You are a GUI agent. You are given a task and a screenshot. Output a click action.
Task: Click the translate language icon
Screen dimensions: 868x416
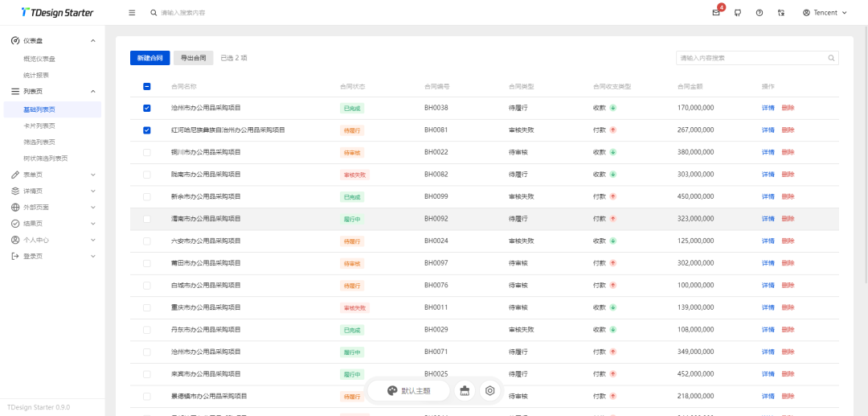click(781, 13)
